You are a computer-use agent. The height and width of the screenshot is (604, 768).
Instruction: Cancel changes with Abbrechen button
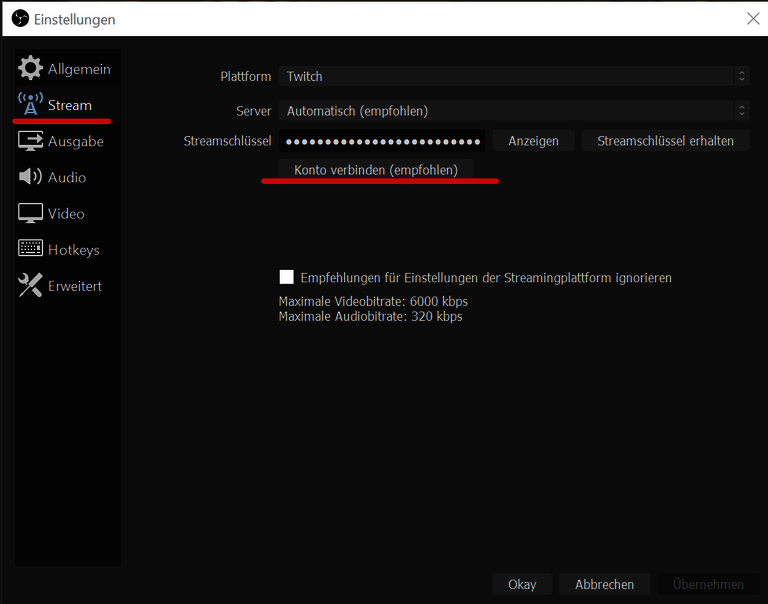click(x=604, y=584)
